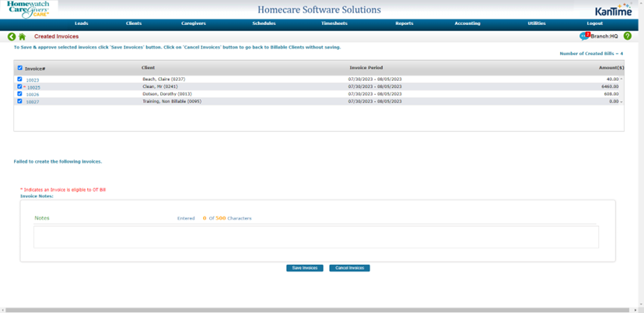Click the Cancel Invoices button

click(349, 268)
